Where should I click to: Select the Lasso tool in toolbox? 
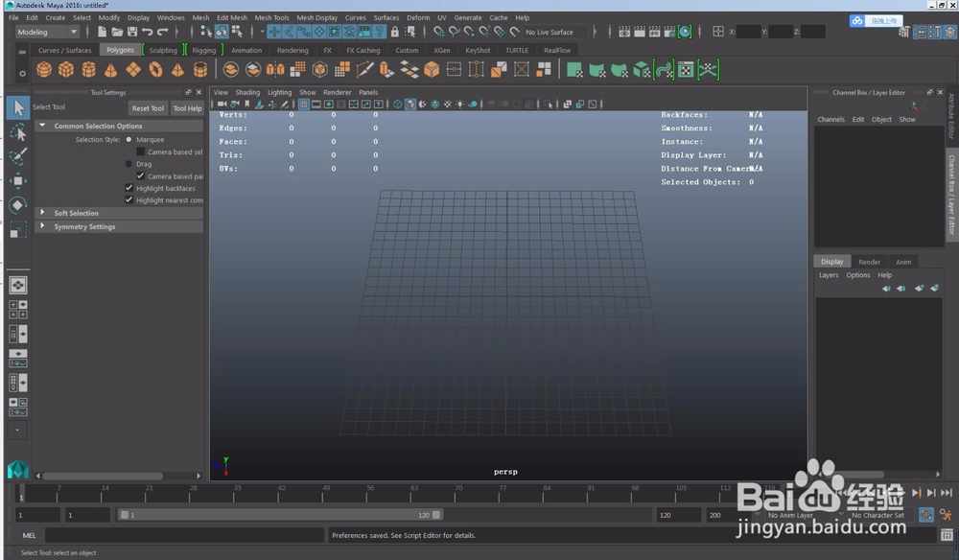point(17,132)
